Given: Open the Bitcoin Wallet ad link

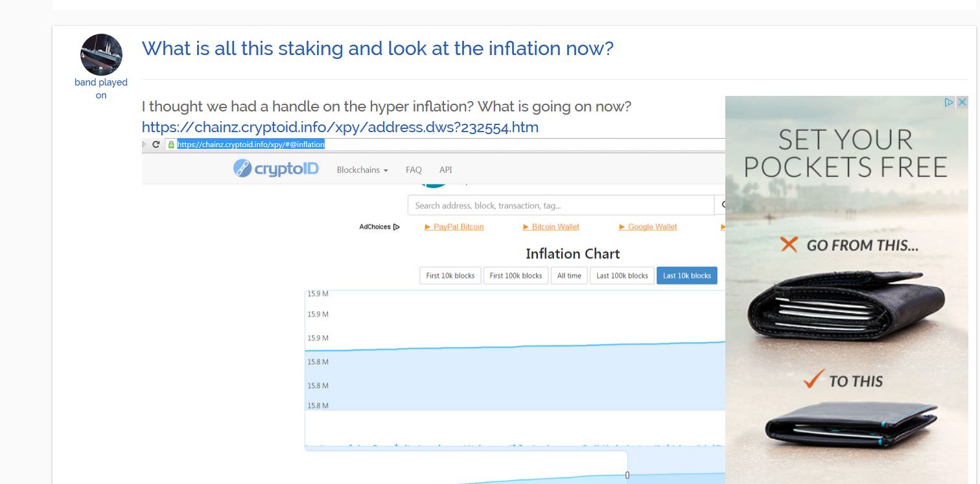Looking at the screenshot, I should (x=551, y=227).
